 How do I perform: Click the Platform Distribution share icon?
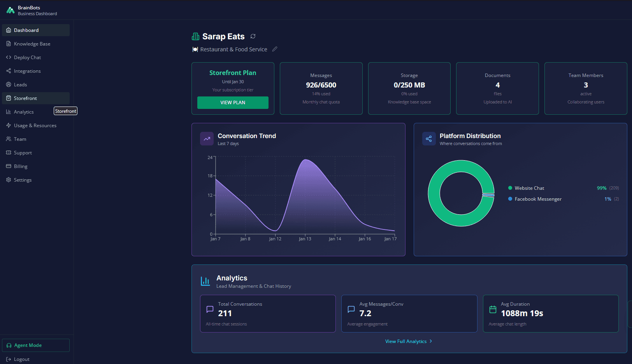pos(428,138)
